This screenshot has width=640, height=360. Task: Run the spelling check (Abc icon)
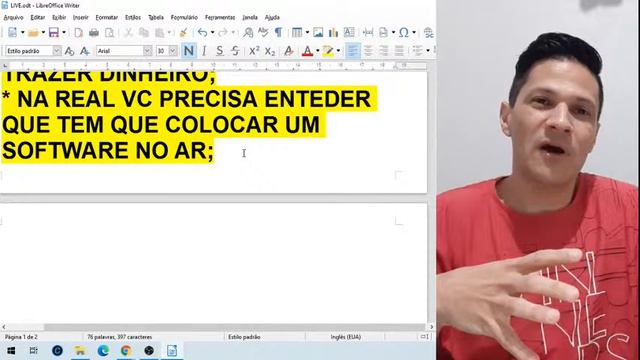click(263, 32)
